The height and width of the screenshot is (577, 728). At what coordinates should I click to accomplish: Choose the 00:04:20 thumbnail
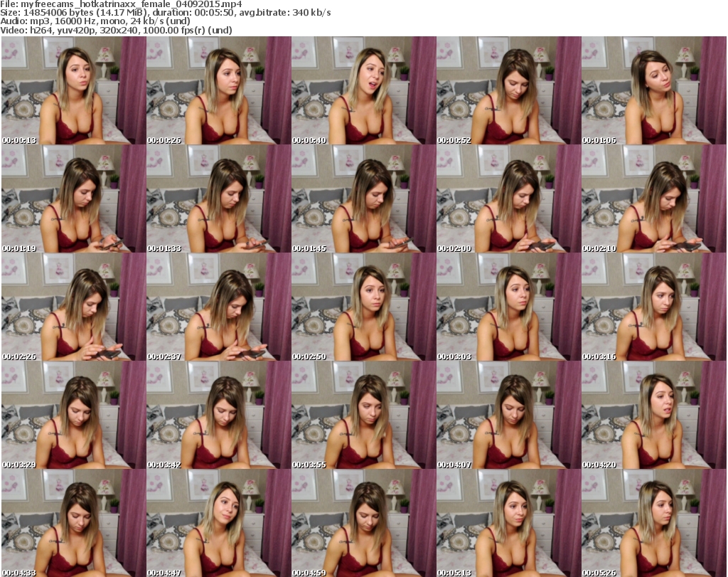click(654, 415)
